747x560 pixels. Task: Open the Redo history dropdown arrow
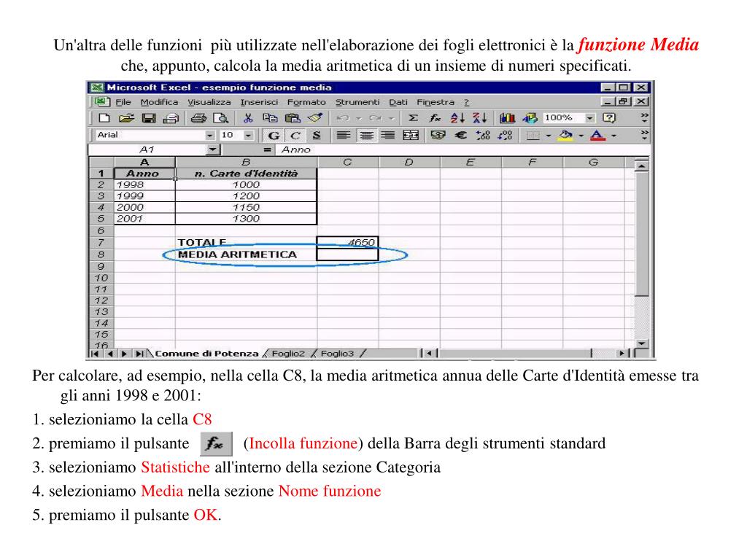(391, 119)
